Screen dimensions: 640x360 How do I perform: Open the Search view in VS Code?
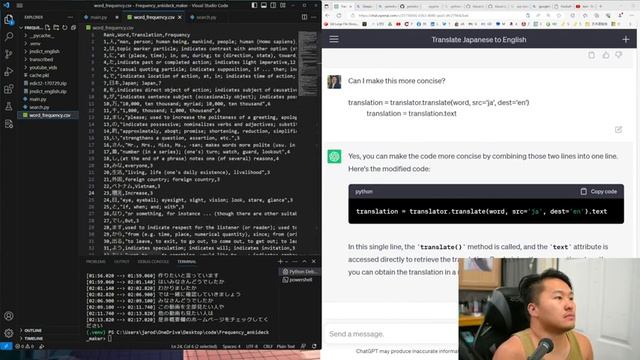coord(9,37)
